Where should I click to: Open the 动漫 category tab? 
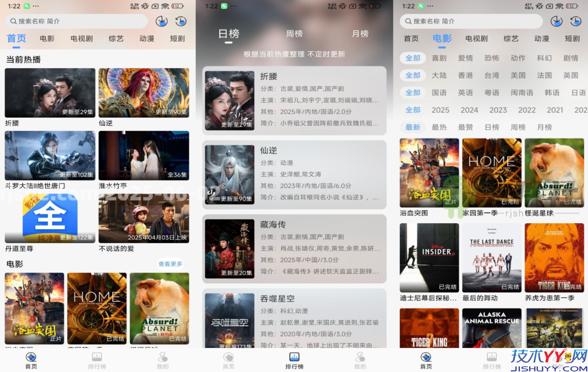click(x=147, y=38)
